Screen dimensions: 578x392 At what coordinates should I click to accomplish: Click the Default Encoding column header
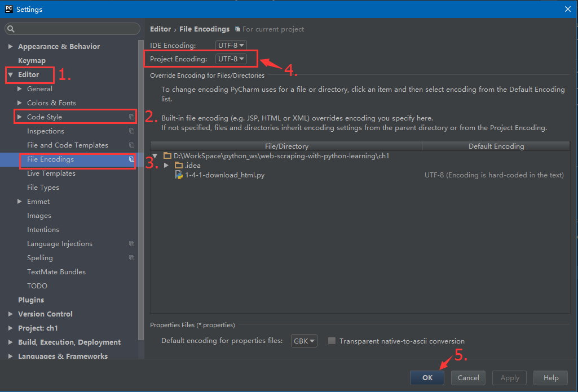tap(496, 146)
